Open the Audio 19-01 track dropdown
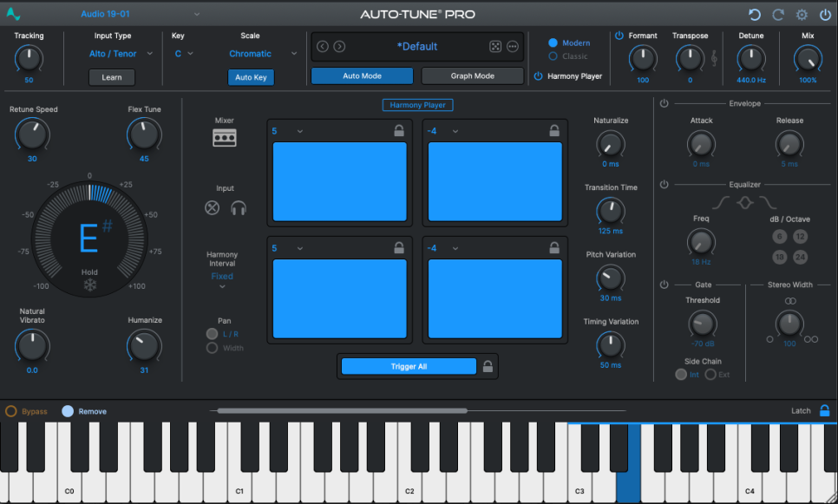 tap(140, 14)
